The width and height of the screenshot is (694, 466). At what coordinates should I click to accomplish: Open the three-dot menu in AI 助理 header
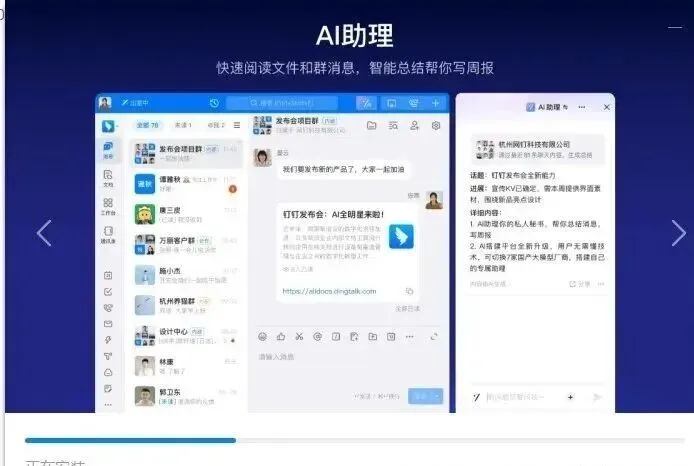(582, 107)
